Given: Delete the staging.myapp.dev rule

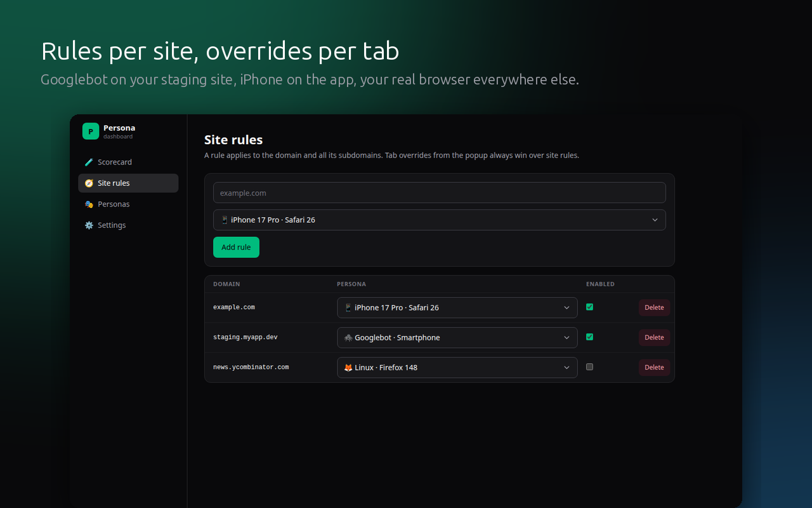Looking at the screenshot, I should 654,337.
